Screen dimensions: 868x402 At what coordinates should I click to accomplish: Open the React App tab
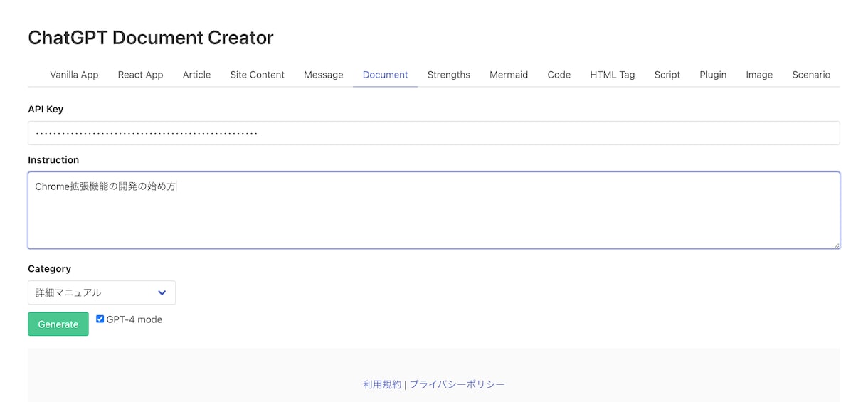pos(140,75)
